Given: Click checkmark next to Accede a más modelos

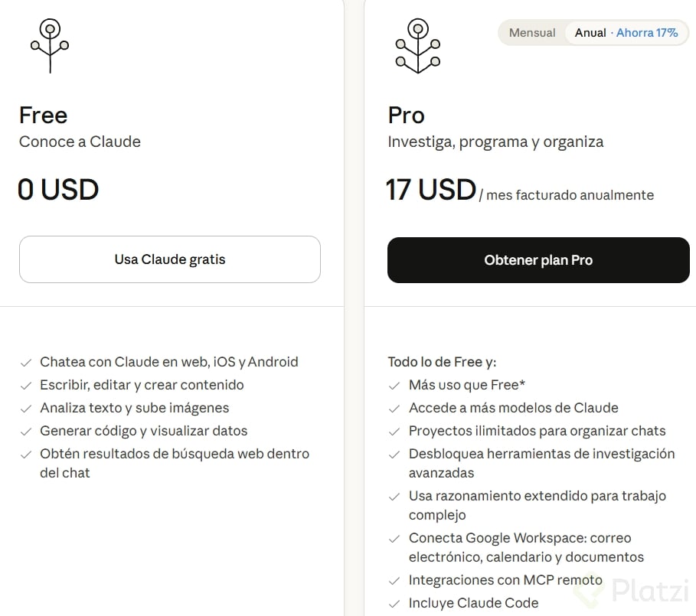Looking at the screenshot, I should [394, 409].
